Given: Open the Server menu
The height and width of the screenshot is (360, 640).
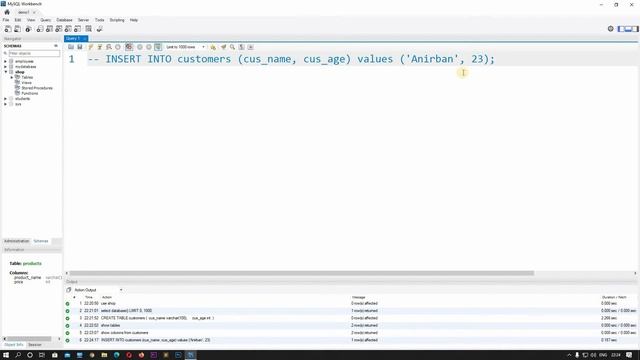Looking at the screenshot, I should click(83, 20).
